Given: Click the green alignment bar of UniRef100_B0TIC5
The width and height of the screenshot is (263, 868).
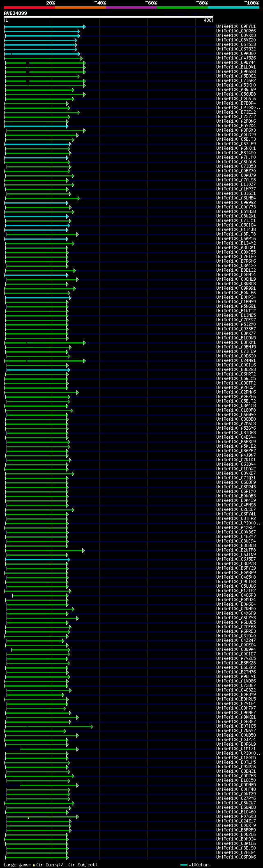Looking at the screenshot, I should 49,726.
